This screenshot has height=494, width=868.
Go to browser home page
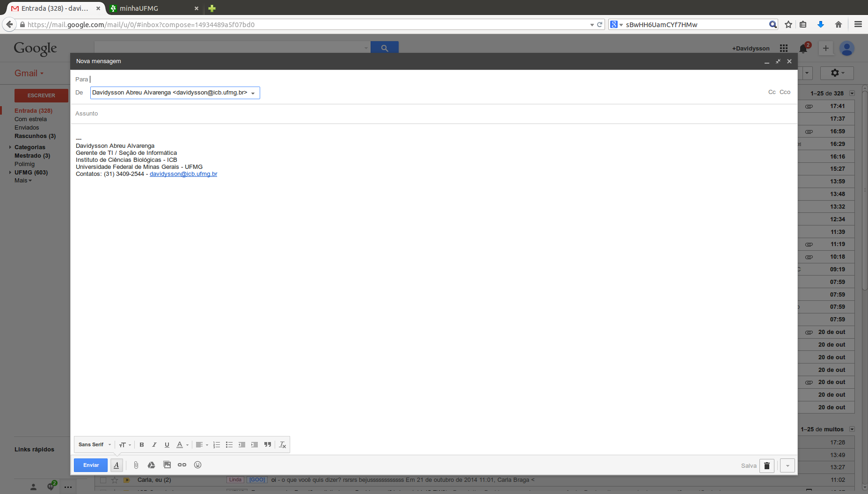click(x=838, y=24)
